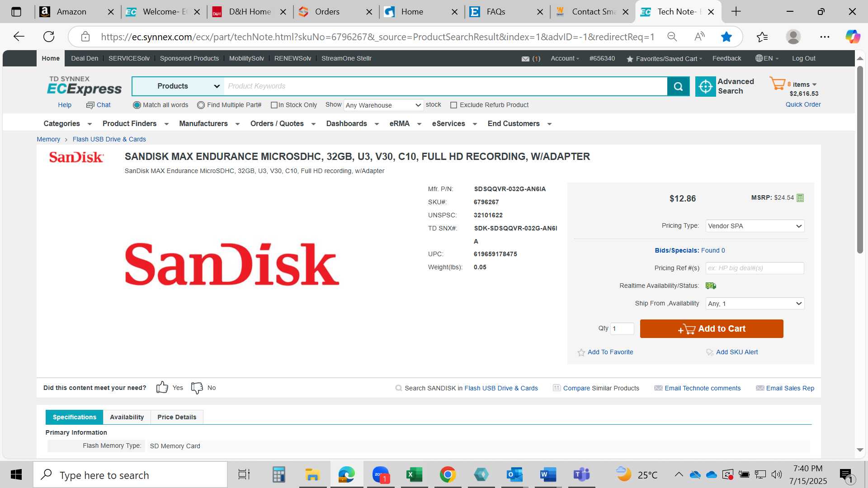Open the Product Finders menu
The height and width of the screenshot is (488, 868).
[135, 124]
